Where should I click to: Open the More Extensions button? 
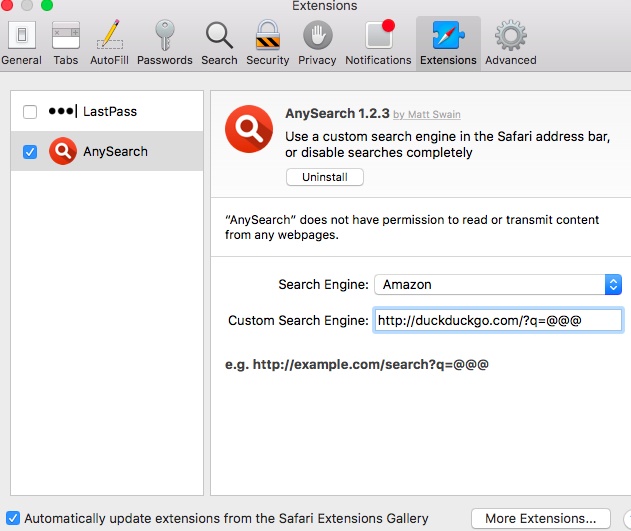(x=541, y=518)
